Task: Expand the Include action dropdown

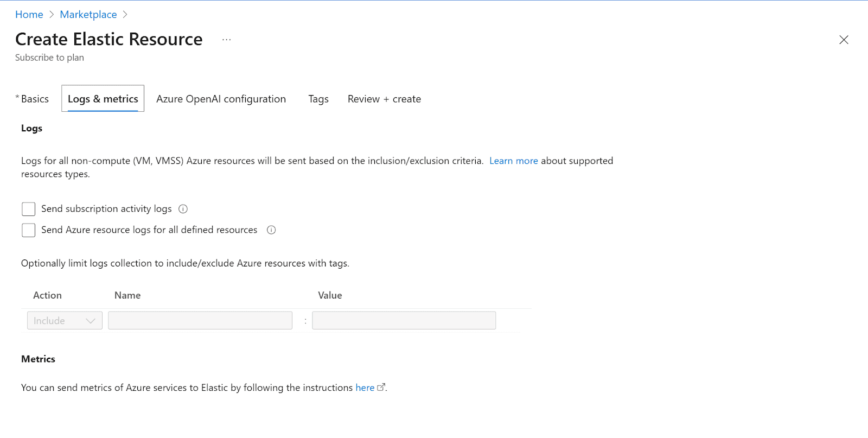Action: [64, 321]
